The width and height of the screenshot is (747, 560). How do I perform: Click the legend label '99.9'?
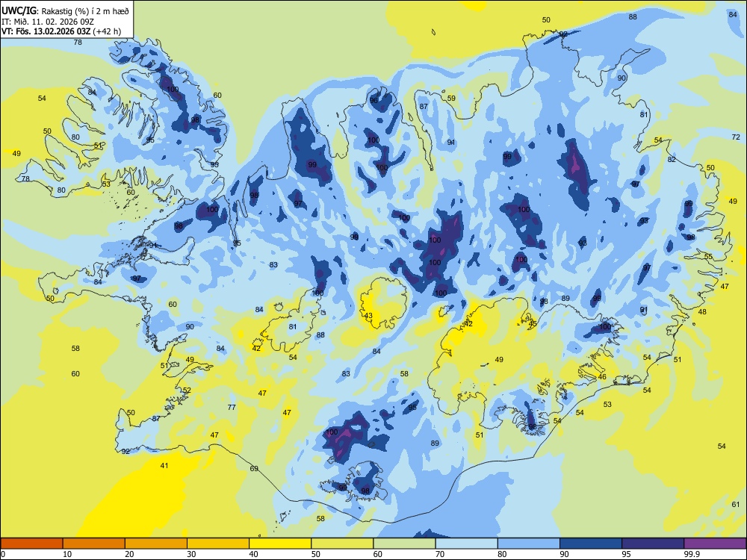coord(692,554)
